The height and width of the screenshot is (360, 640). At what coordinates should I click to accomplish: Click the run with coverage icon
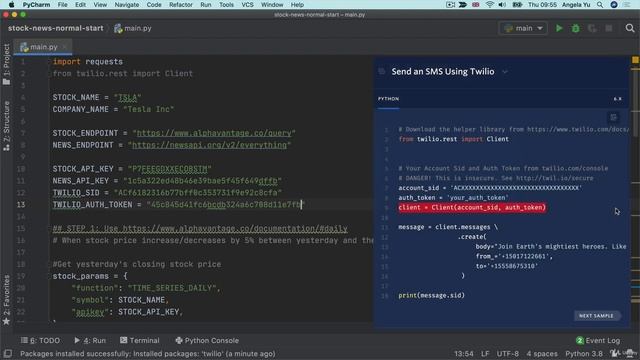coord(592,28)
